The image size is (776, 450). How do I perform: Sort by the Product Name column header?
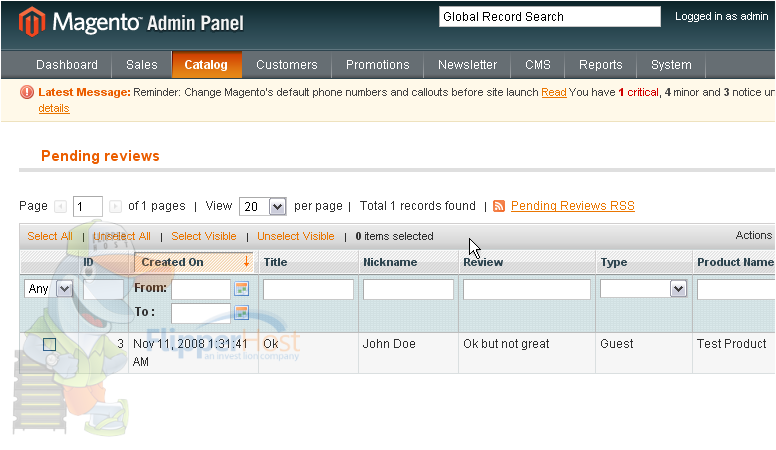735,262
